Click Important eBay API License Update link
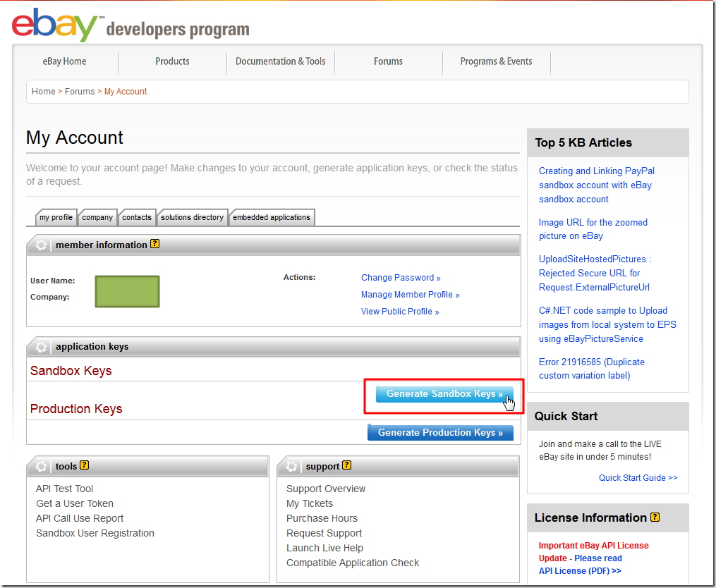This screenshot has height=588, width=716. tap(593, 551)
